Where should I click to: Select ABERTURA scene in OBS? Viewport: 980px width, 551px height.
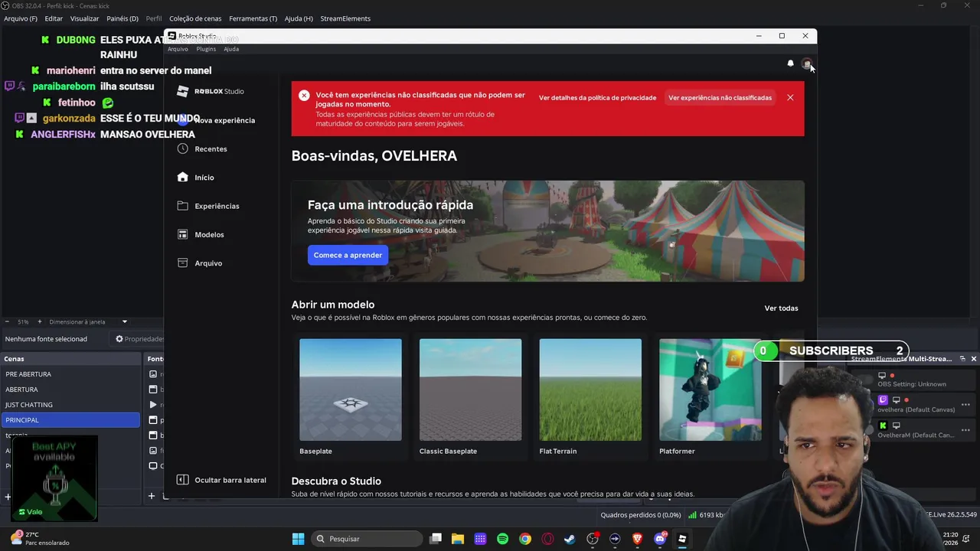coord(71,390)
